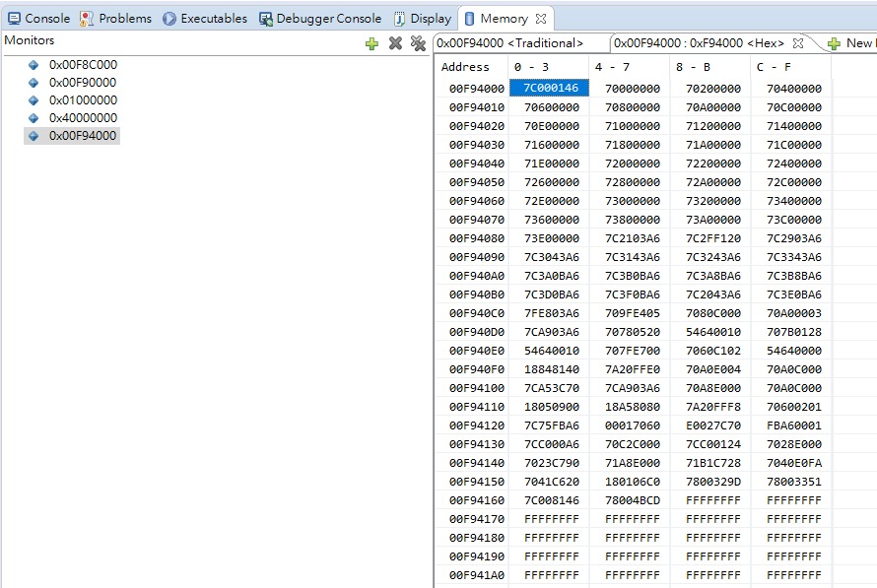Click the 4 - 7 column header
Image resolution: width=877 pixels, height=588 pixels.
[x=609, y=67]
